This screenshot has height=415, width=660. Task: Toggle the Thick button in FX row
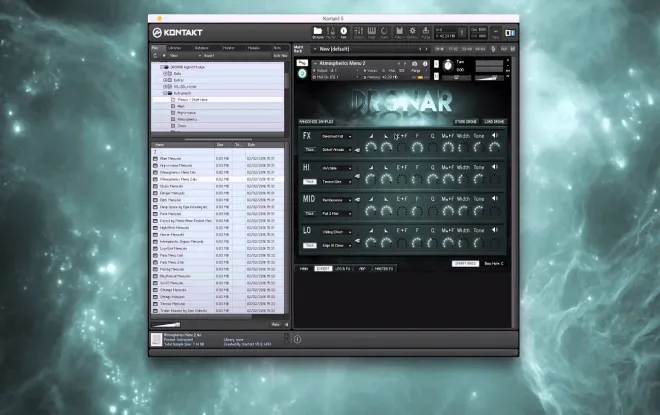pos(309,150)
